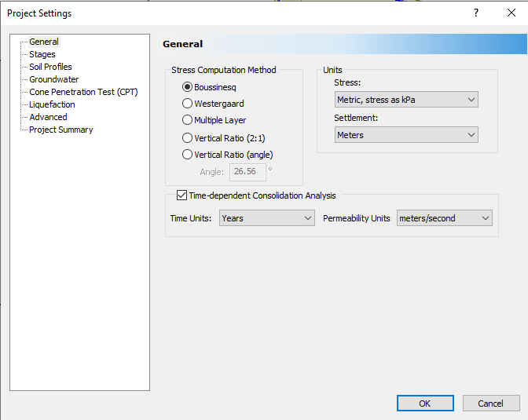Screen dimensions: 528x420
Task: Open the Advanced settings page
Action: click(x=48, y=117)
